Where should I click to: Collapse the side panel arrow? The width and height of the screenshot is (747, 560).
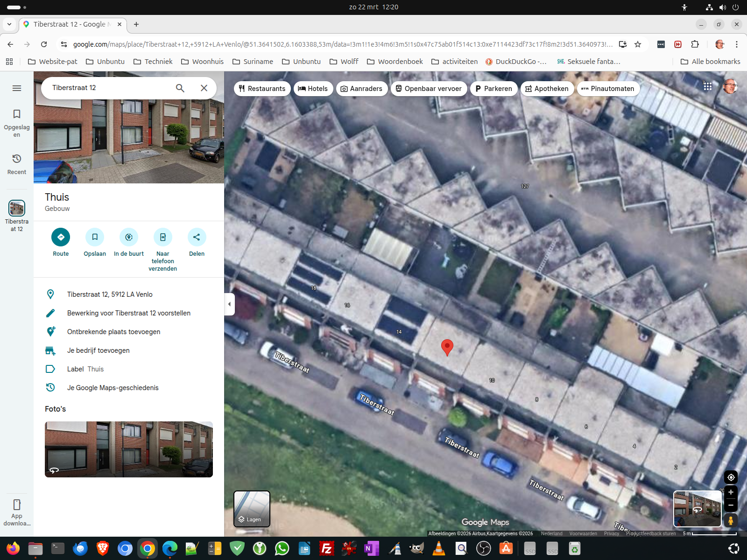(x=229, y=304)
